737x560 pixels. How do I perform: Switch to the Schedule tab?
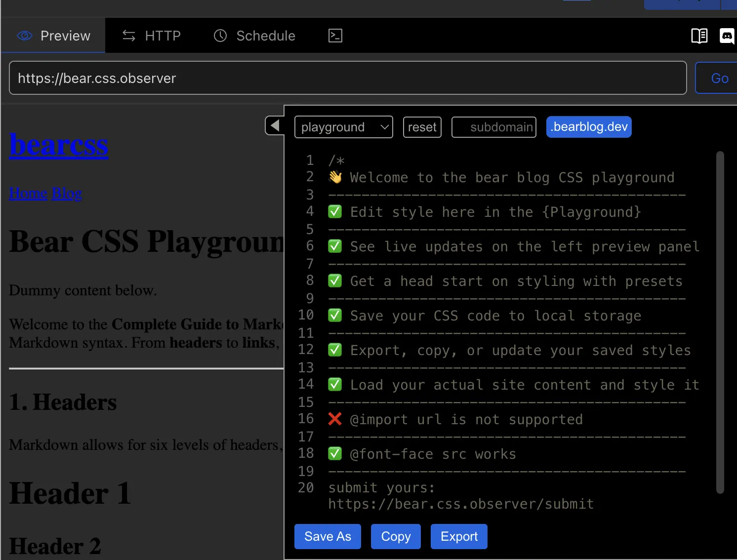click(254, 36)
